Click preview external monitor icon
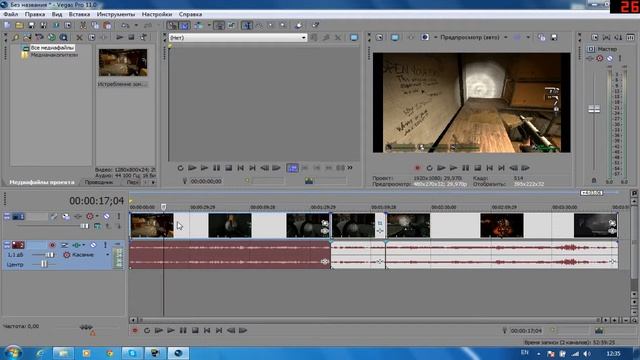The width and height of the screenshot is (640, 360). [x=395, y=38]
